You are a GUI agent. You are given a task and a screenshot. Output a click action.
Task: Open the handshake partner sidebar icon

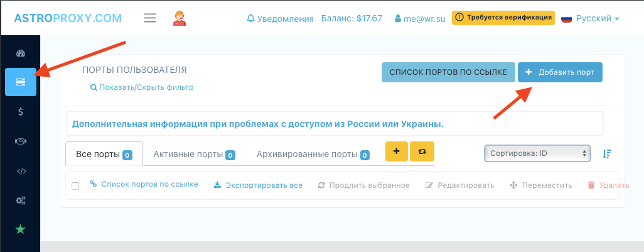pos(21,141)
